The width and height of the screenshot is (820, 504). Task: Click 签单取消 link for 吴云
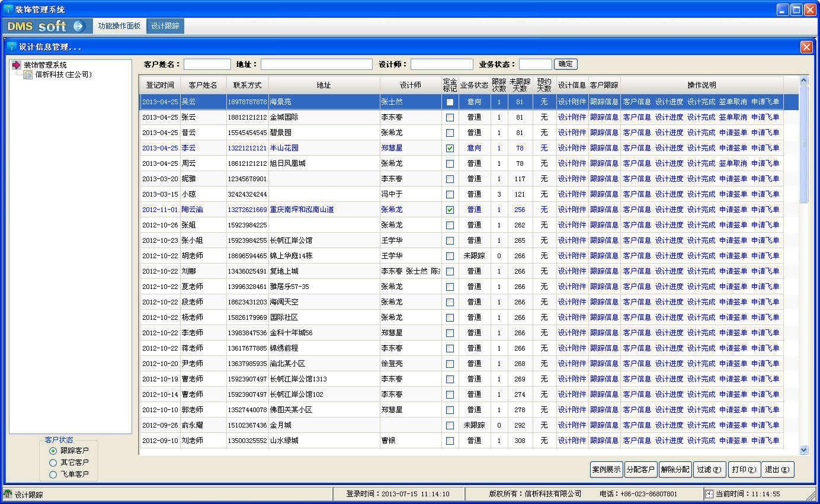(733, 102)
